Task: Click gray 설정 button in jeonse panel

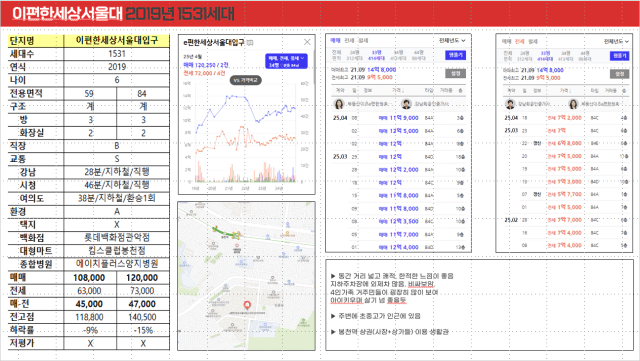Action: pyautogui.click(x=620, y=74)
